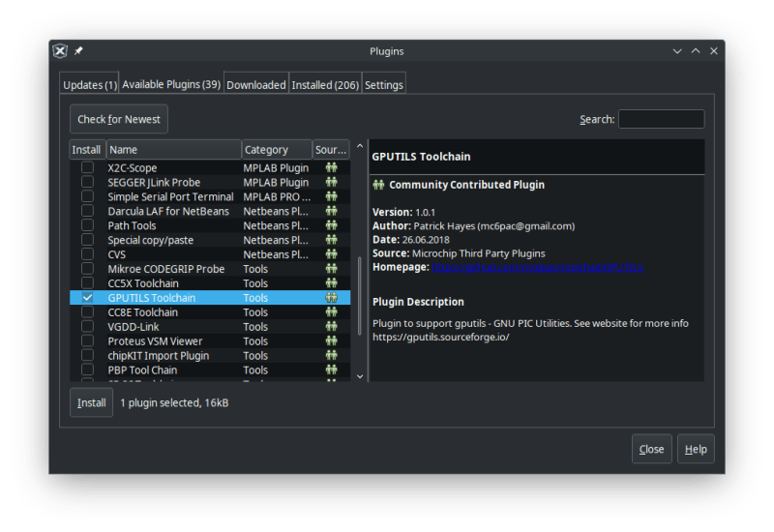Sort by the Name column header

tap(174, 150)
